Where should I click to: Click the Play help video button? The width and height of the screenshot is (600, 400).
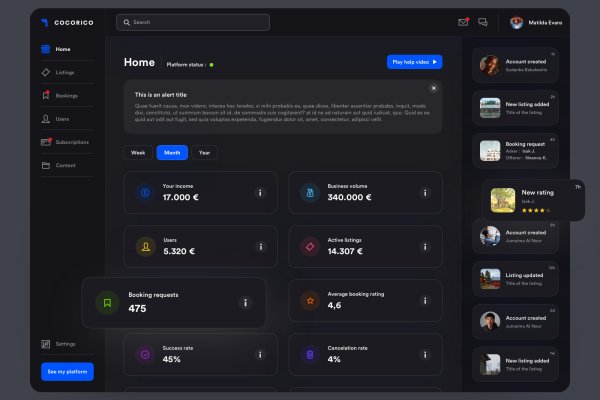(x=414, y=62)
